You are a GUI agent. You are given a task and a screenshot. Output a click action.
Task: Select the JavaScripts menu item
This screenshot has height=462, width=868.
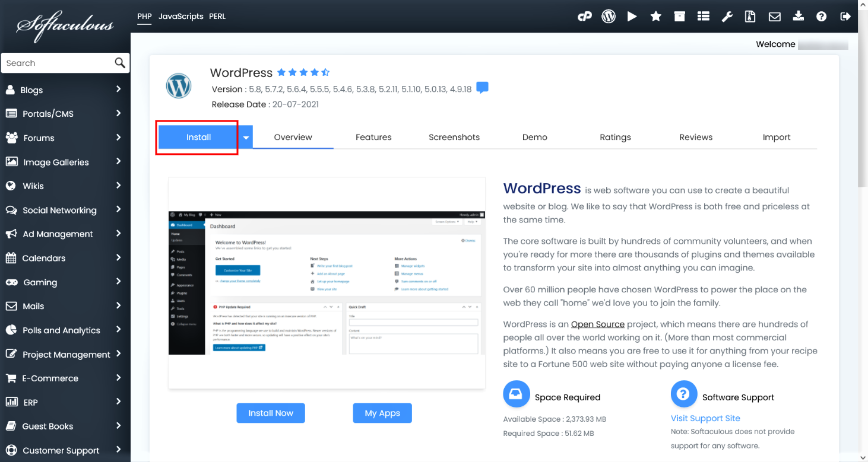[180, 17]
